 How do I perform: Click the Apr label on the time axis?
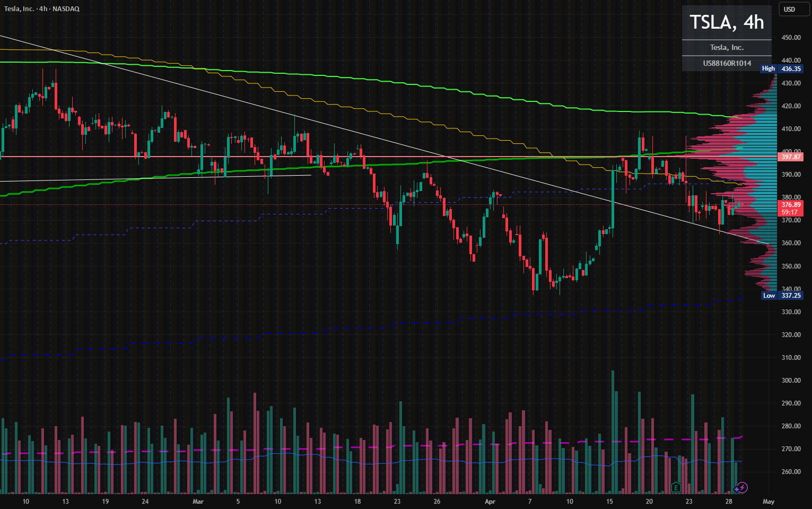pos(490,502)
